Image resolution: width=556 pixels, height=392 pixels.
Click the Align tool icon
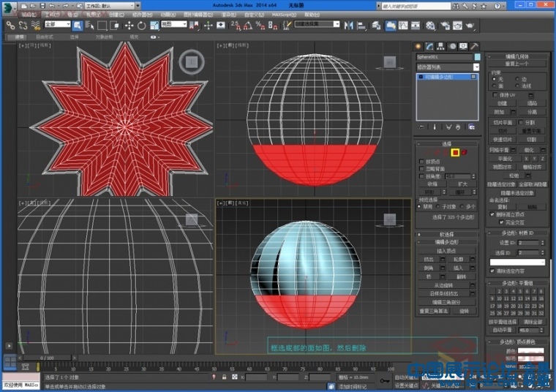tap(361, 26)
